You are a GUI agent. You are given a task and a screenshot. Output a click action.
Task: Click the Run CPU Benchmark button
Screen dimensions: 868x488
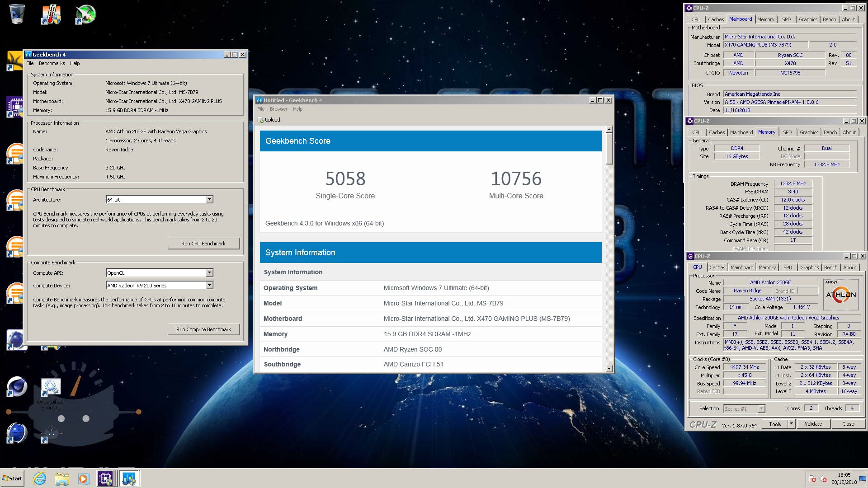point(203,244)
